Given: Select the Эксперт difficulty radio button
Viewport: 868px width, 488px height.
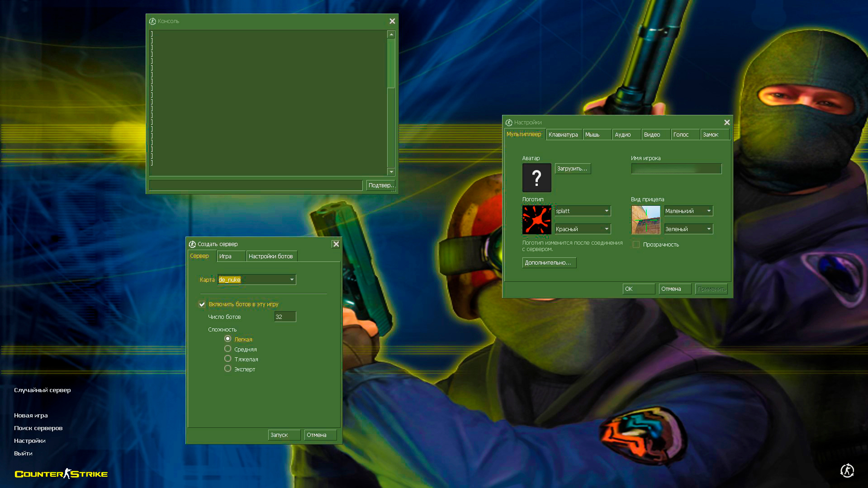Looking at the screenshot, I should (x=228, y=369).
